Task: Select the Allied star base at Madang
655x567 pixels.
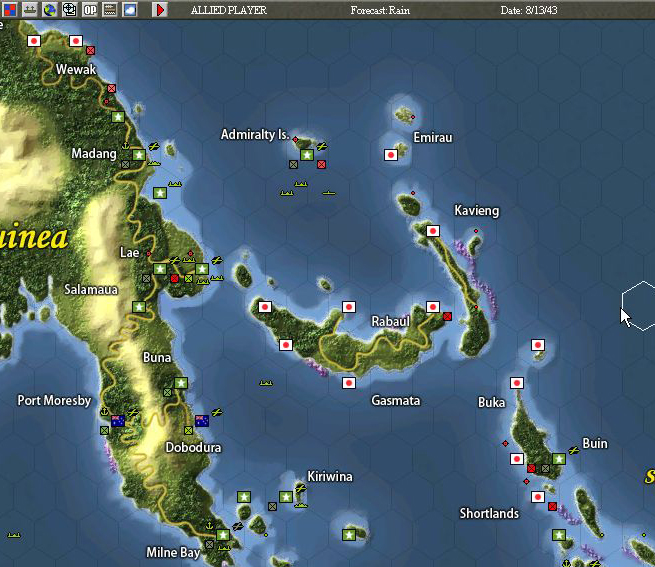Action: click(x=139, y=155)
